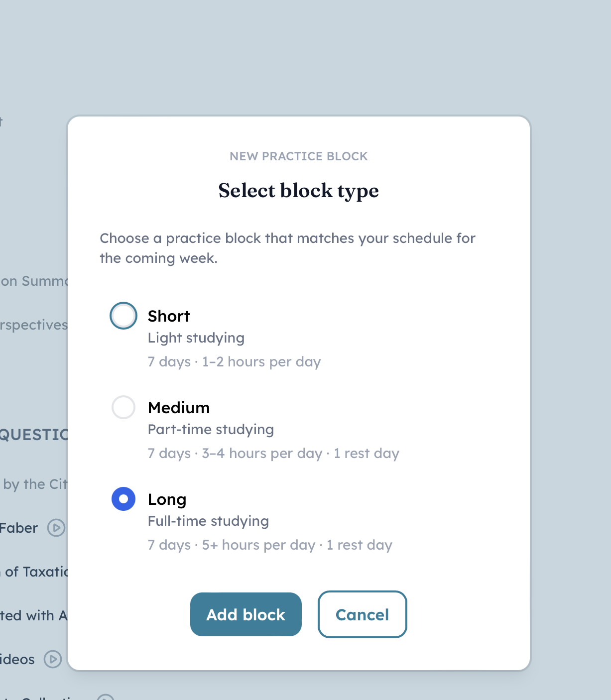611x700 pixels.
Task: Click the 'Short' option title
Action: tap(169, 316)
